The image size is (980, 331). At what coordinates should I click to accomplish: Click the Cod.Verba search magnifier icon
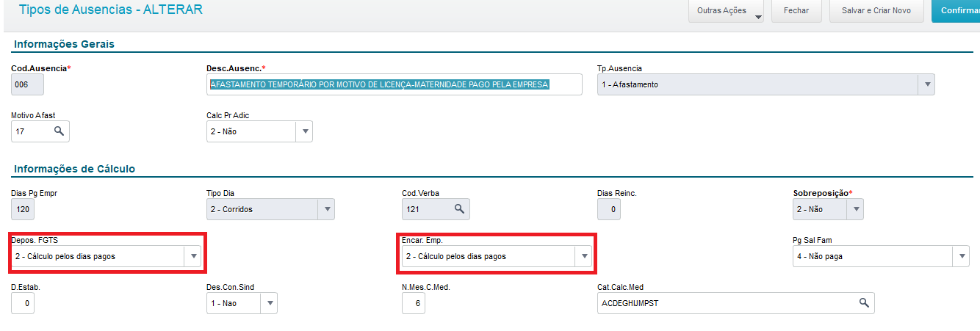point(459,209)
